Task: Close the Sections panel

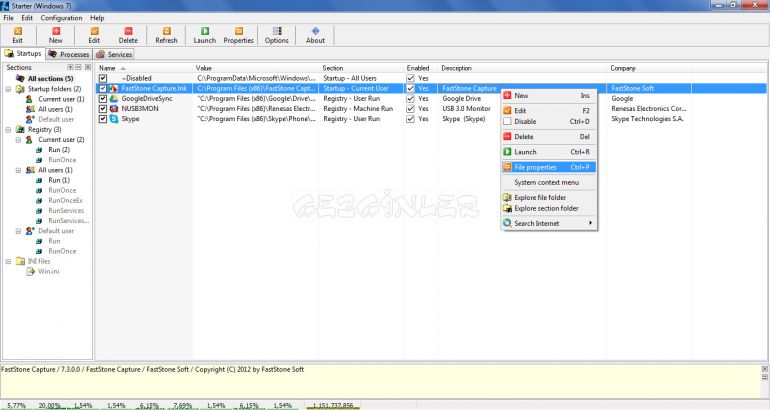Action: tap(88, 67)
